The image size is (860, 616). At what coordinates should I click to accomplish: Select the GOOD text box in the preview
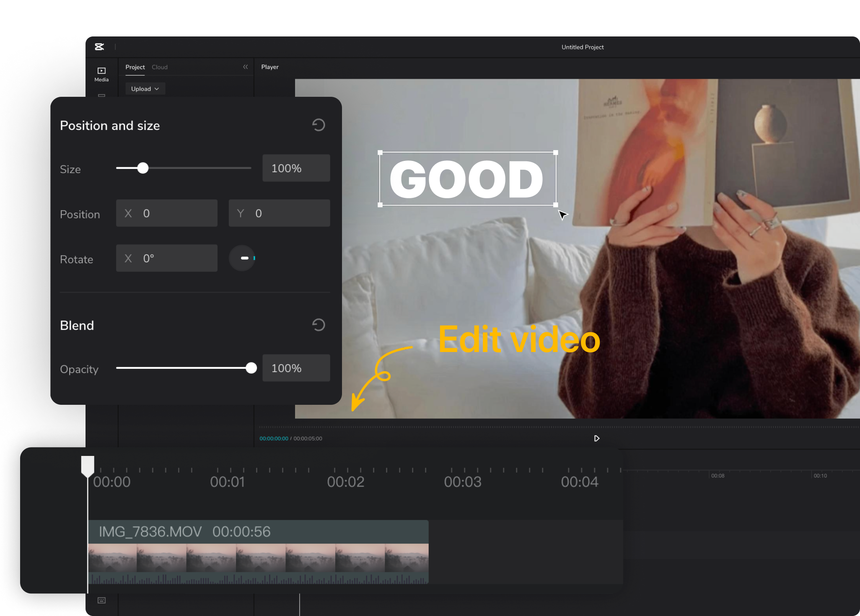(466, 179)
